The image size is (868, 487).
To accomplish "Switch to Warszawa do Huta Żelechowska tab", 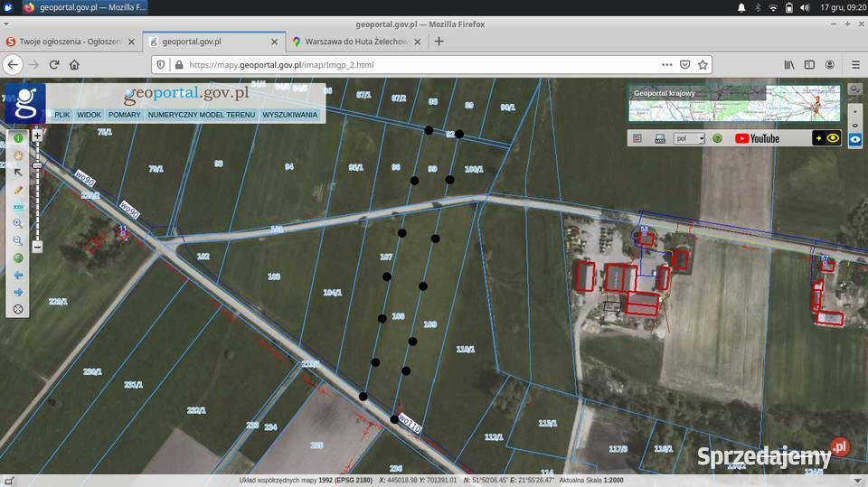I will [357, 42].
